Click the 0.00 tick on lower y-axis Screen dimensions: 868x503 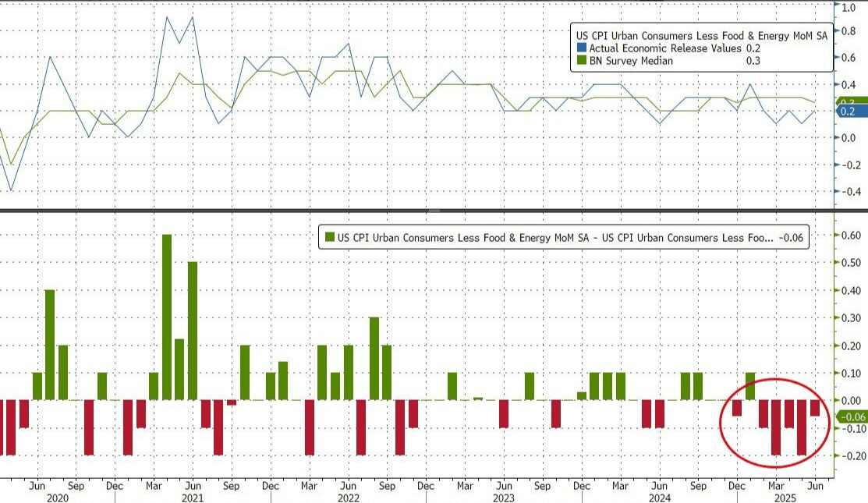point(852,401)
